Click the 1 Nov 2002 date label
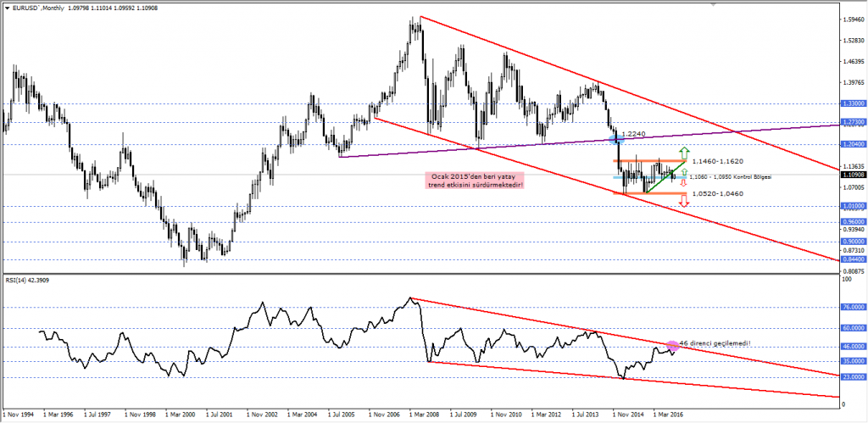Screen dimensions: 868x423 (x=262, y=415)
